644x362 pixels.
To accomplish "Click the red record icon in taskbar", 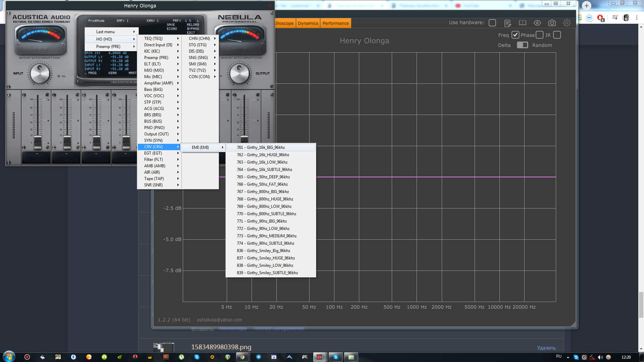I will point(27,357).
